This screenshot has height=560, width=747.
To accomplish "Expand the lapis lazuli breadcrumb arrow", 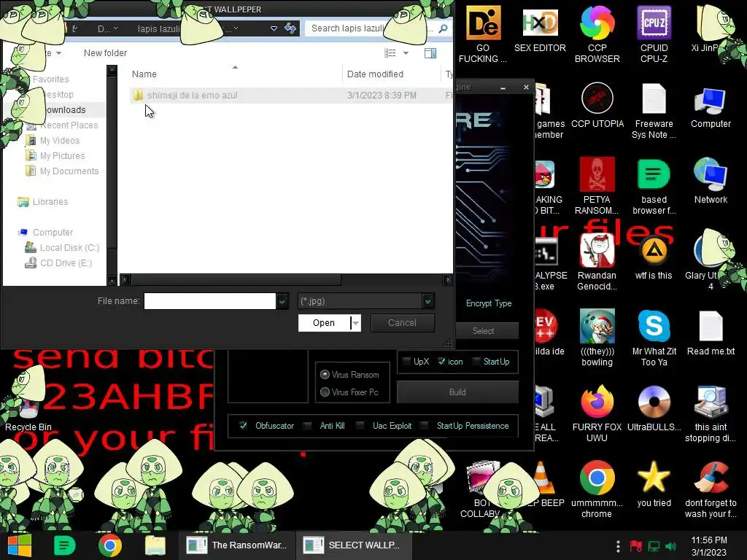I will [236, 28].
